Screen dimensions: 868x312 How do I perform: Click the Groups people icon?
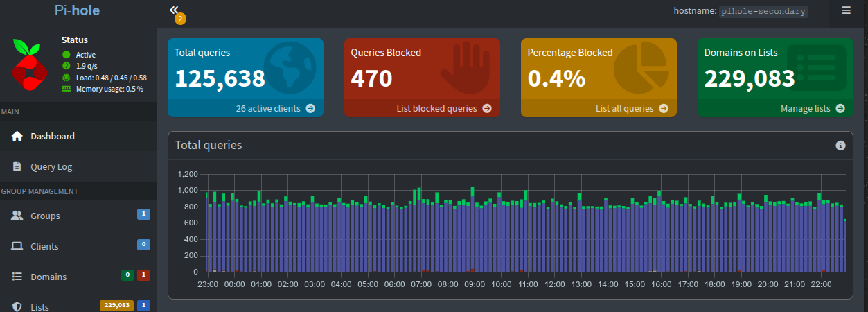tap(17, 216)
